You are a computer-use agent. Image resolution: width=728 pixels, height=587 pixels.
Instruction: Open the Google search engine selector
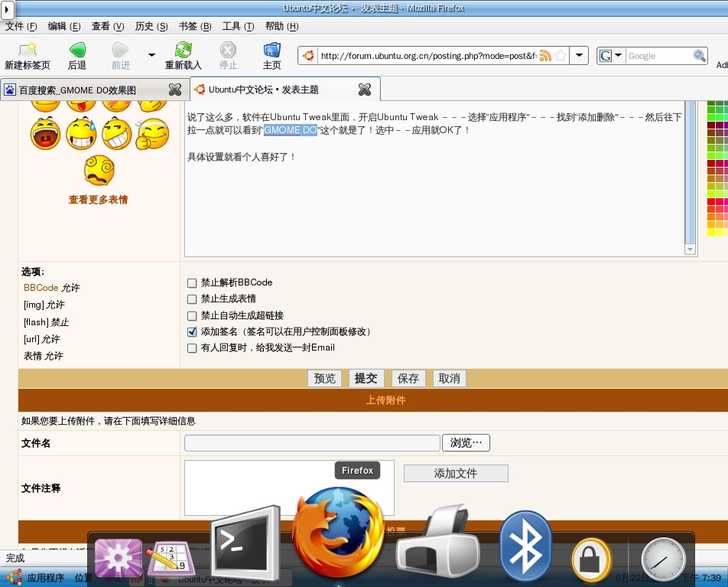pos(610,56)
